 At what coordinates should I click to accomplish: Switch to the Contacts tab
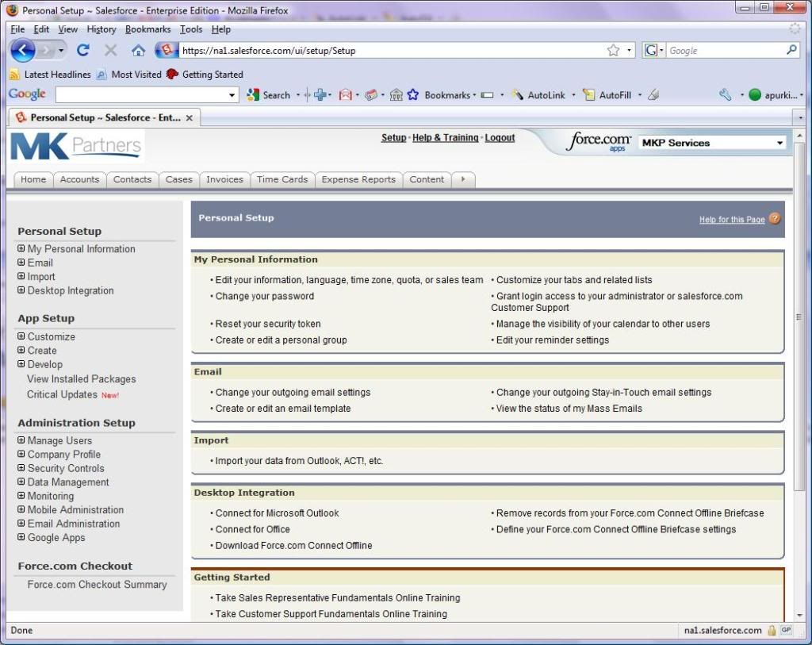point(132,179)
